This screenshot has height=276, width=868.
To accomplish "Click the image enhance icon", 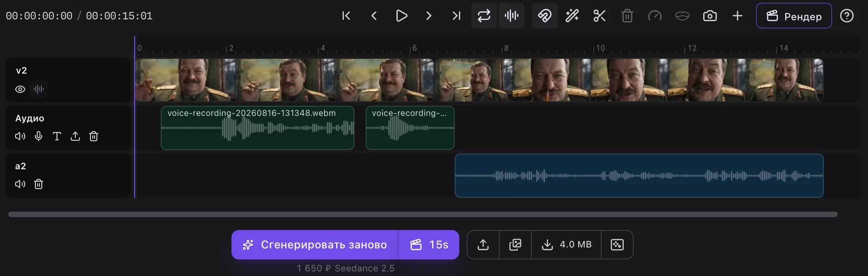I will [x=617, y=245].
